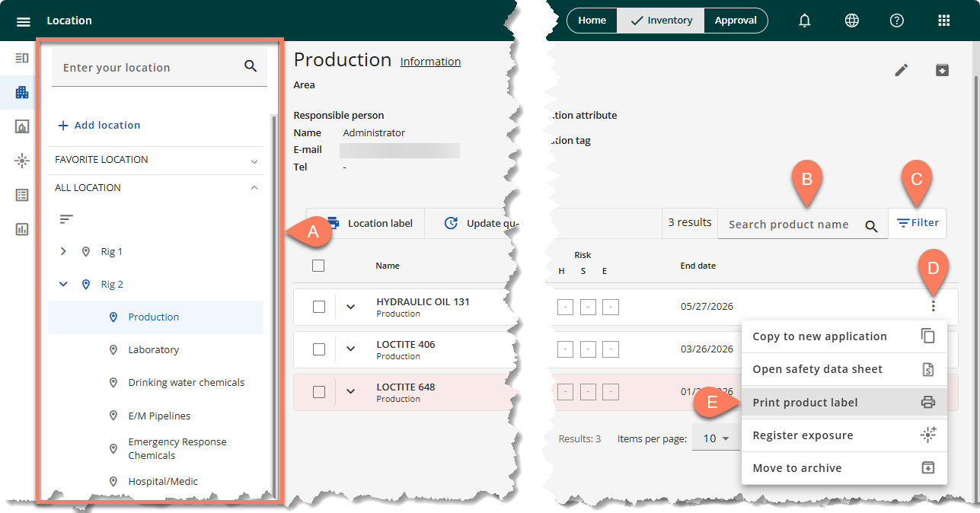
Task: Open the apps grid icon
Action: pyautogui.click(x=943, y=21)
